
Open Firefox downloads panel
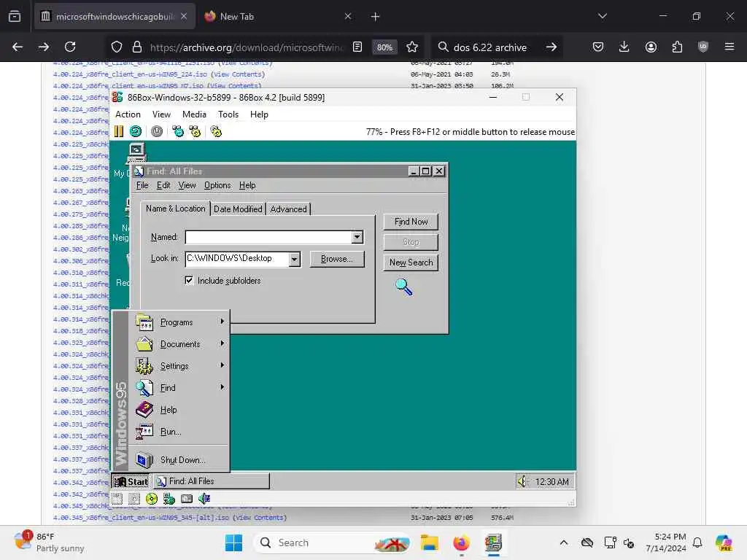click(x=624, y=47)
